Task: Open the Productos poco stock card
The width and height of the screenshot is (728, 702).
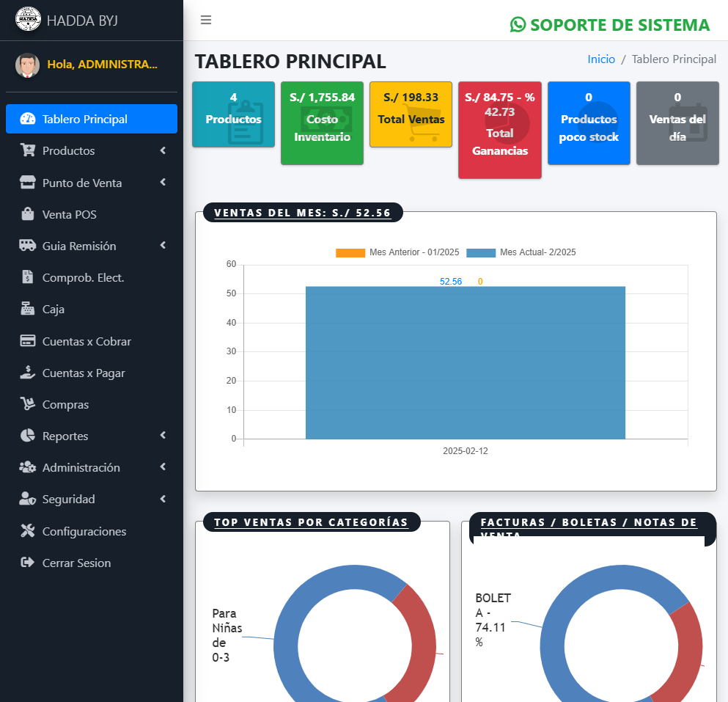Action: 589,123
